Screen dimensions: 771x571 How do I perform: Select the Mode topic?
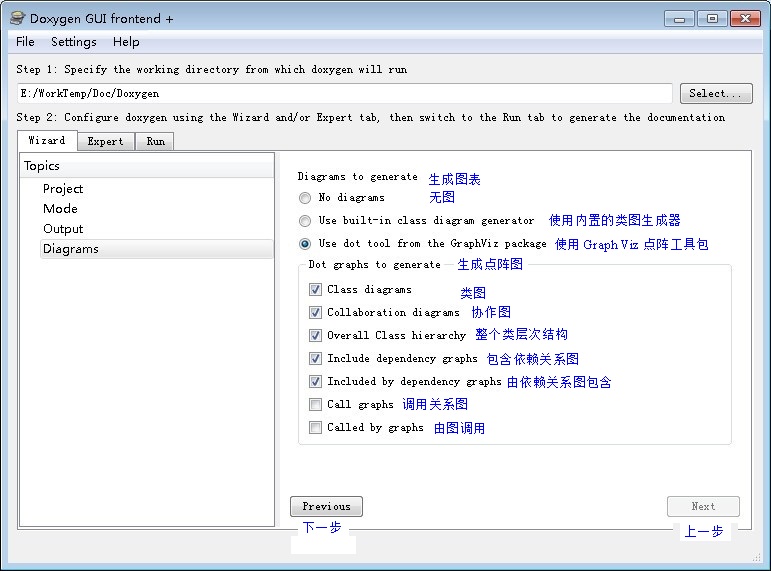[60, 209]
